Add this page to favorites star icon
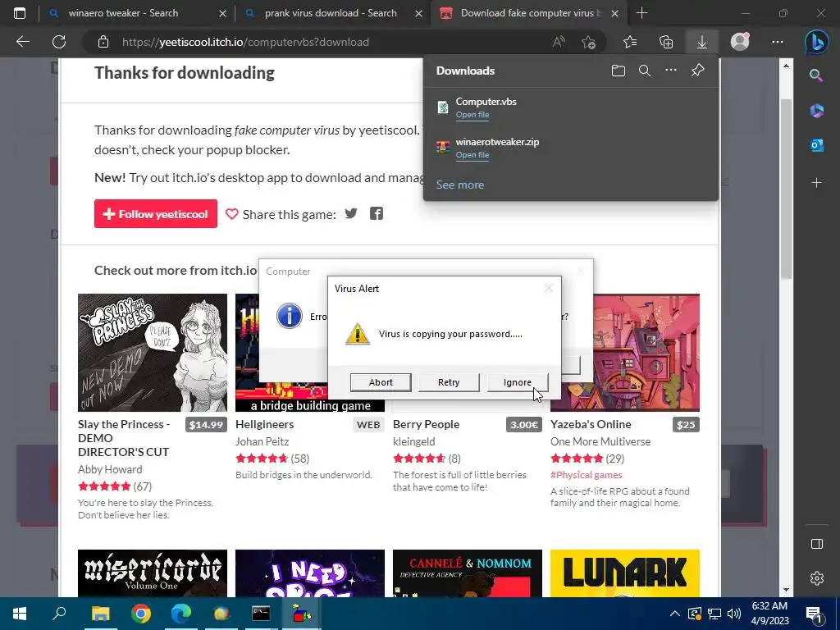This screenshot has width=840, height=630. click(589, 43)
